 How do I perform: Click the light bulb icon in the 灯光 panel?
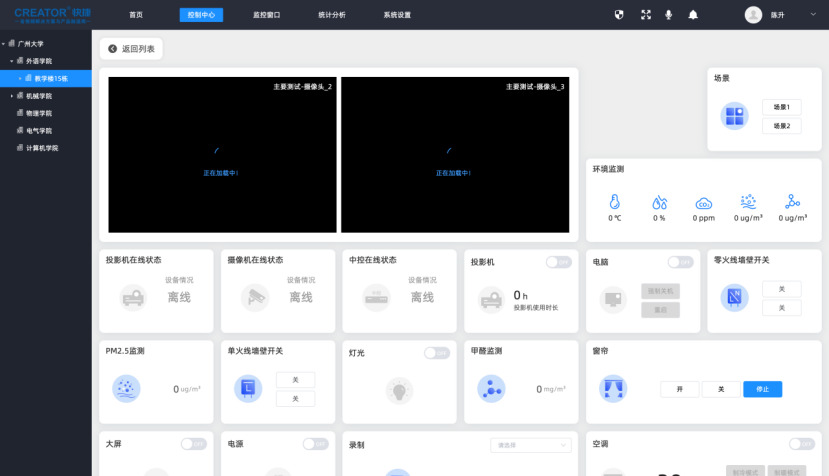pyautogui.click(x=399, y=390)
